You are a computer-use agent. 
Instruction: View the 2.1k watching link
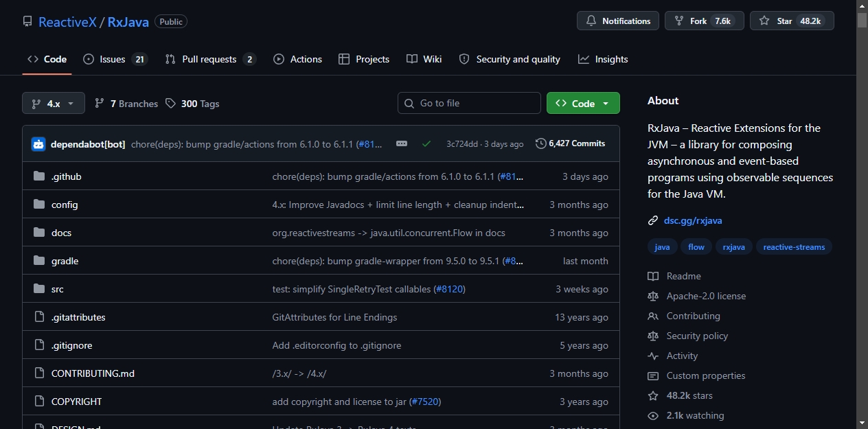click(x=686, y=415)
